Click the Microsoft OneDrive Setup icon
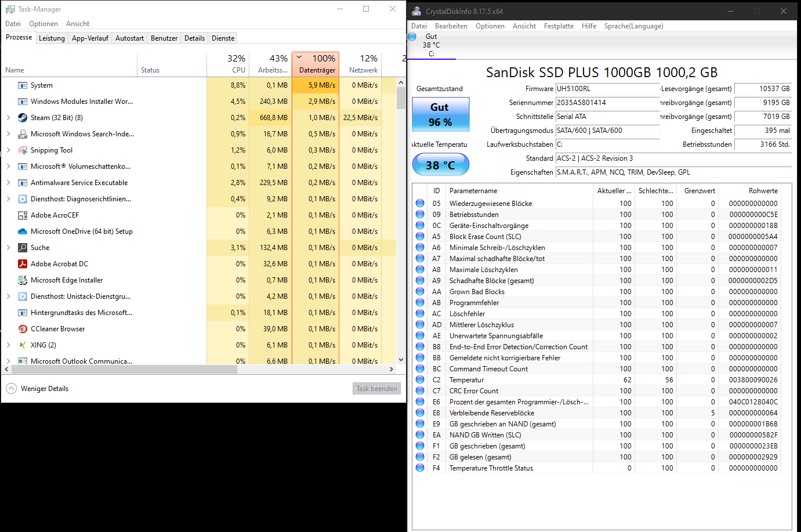Image resolution: width=801 pixels, height=532 pixels. pyautogui.click(x=23, y=231)
